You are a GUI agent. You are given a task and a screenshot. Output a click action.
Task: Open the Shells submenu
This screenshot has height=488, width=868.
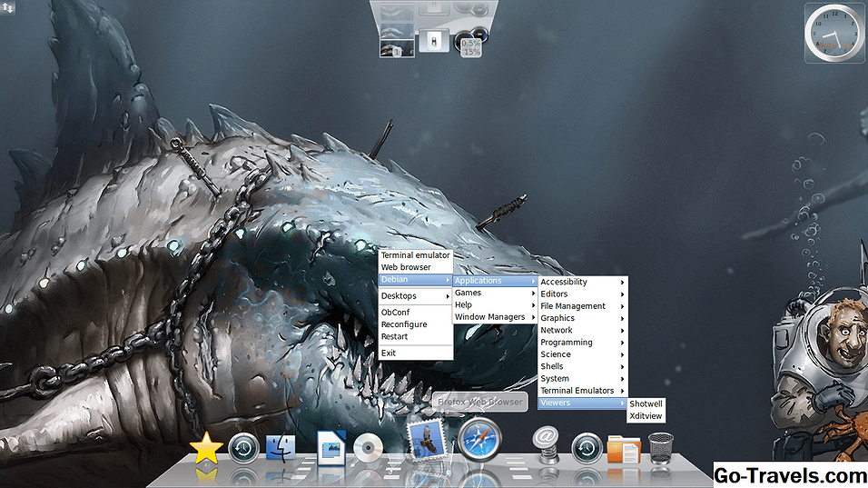(x=582, y=367)
